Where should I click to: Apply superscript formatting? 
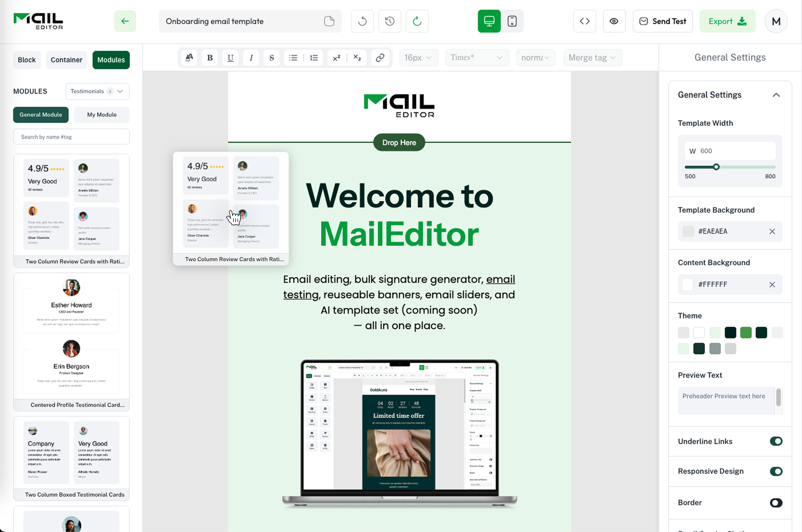(336, 58)
